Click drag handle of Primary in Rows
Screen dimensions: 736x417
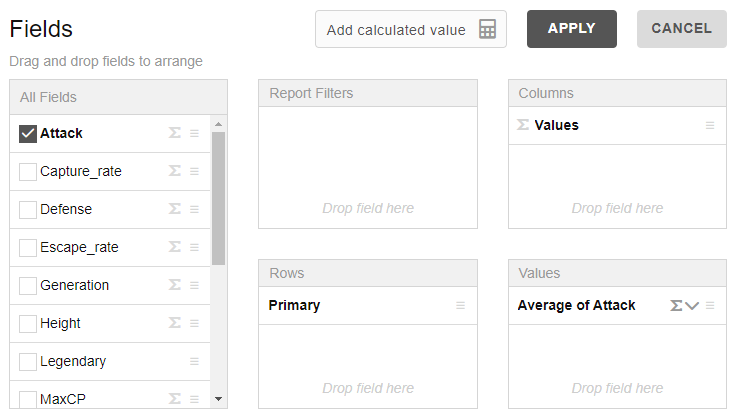click(460, 305)
